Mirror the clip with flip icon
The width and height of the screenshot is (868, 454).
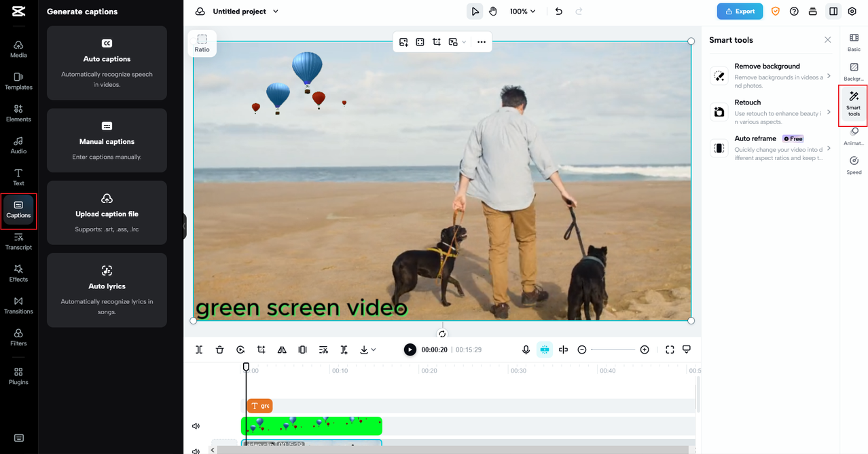point(282,349)
